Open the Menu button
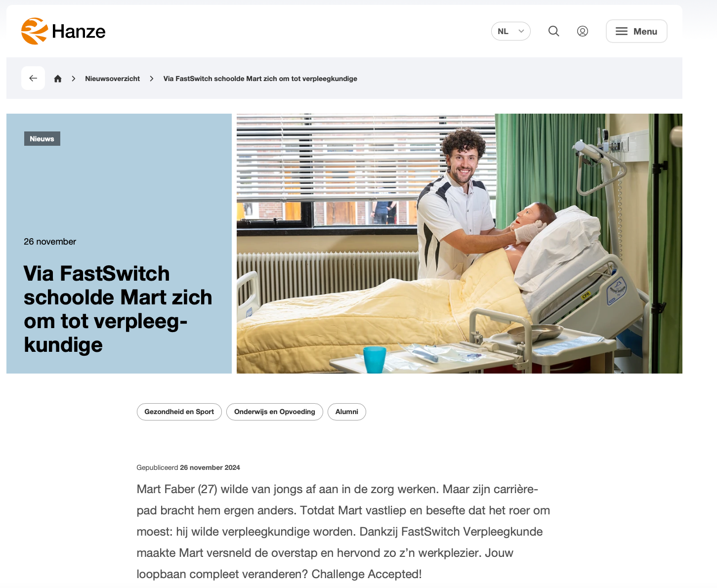The height and width of the screenshot is (588, 717). click(x=636, y=31)
